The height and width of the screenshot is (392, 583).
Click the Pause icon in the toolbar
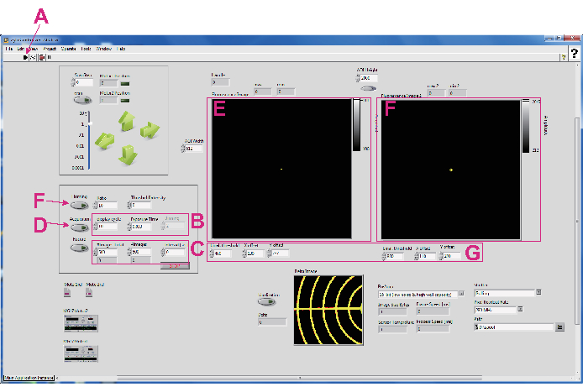pos(50,57)
